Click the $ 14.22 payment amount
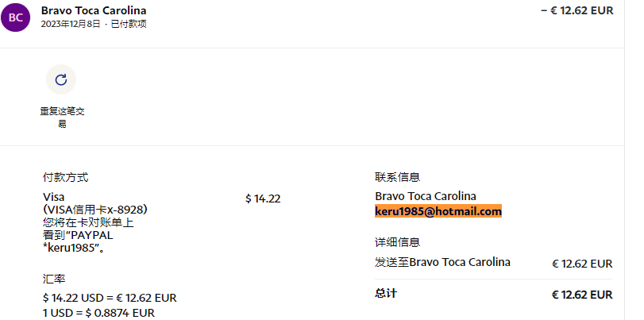The image size is (644, 320). tap(263, 199)
